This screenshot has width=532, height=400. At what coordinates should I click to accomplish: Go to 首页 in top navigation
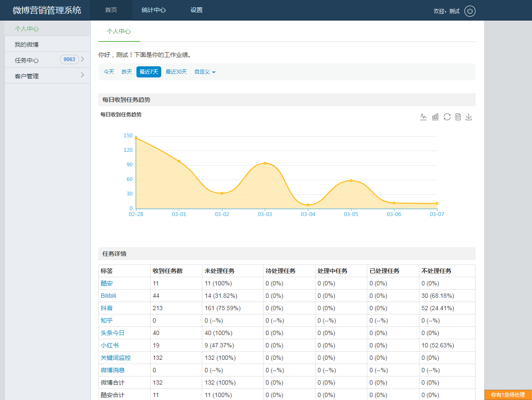111,10
